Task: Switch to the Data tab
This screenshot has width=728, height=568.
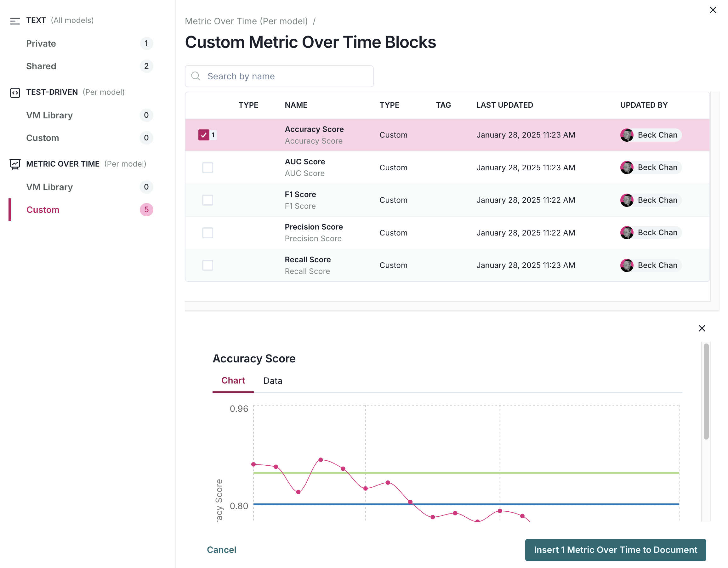Action: pyautogui.click(x=272, y=380)
